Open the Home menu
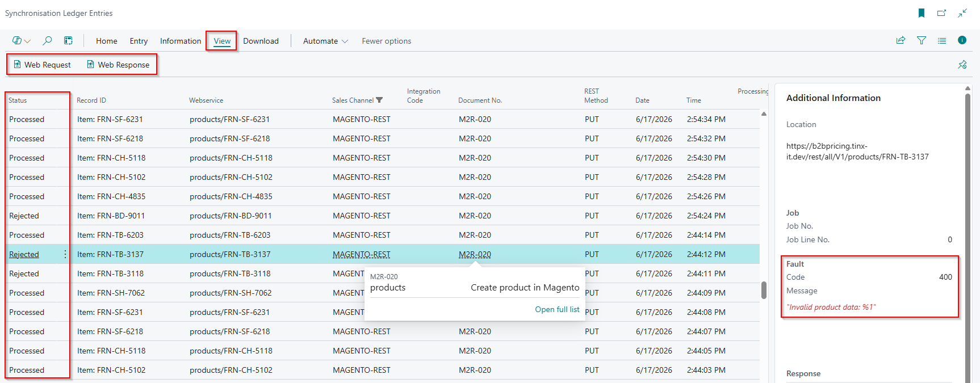The height and width of the screenshot is (383, 980). point(107,41)
